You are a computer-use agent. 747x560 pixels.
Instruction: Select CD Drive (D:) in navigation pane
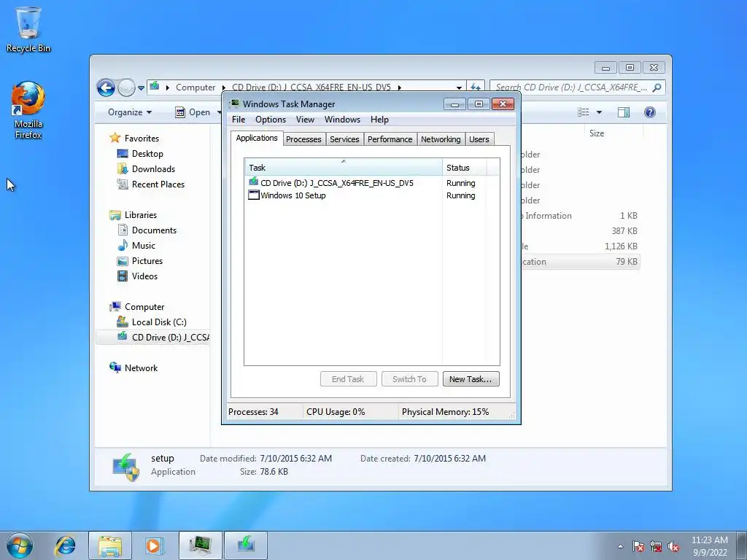(153, 337)
